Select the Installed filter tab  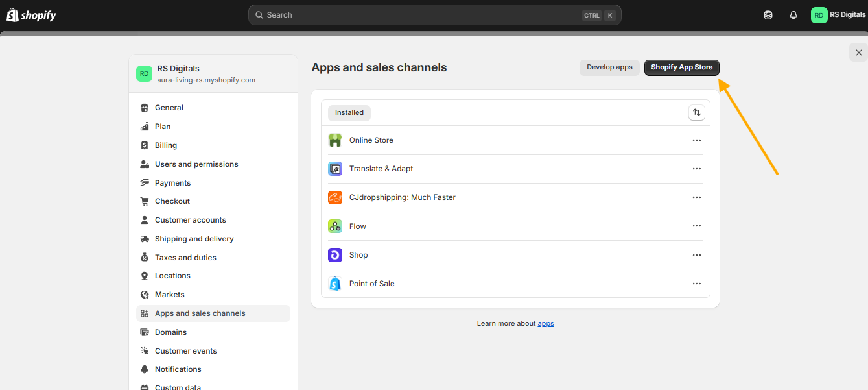(x=349, y=113)
